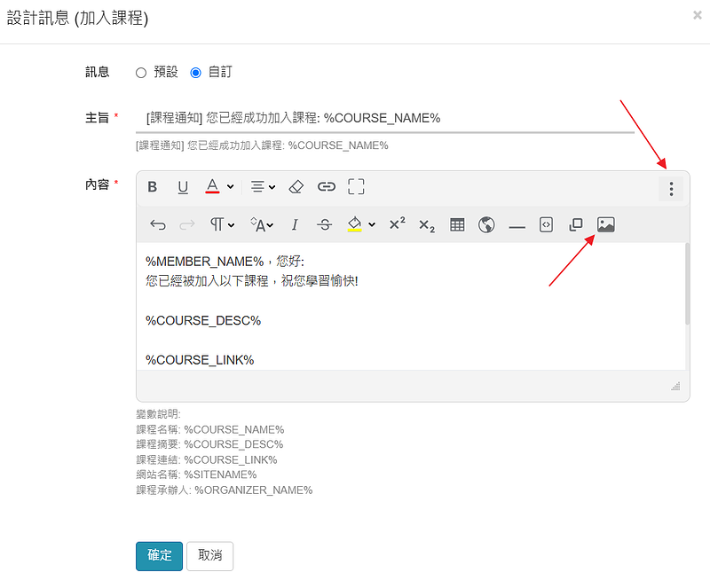Select the 預設 radio option
The image size is (710, 588).
tap(141, 73)
